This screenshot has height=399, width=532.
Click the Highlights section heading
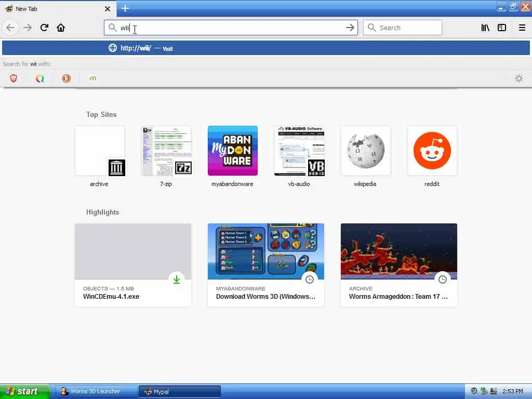tap(102, 212)
